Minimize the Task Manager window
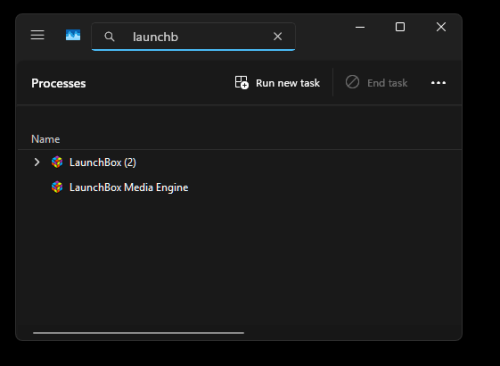Screen dimensions: 500x366 click(360, 27)
